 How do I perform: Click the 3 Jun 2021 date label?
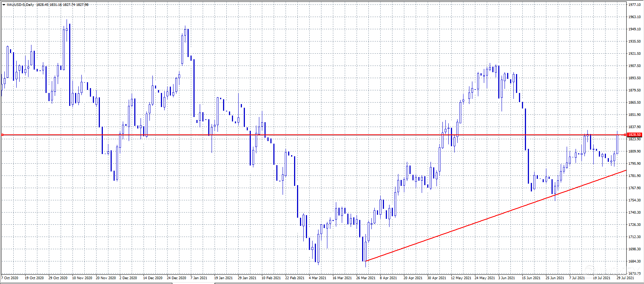[x=506, y=278]
